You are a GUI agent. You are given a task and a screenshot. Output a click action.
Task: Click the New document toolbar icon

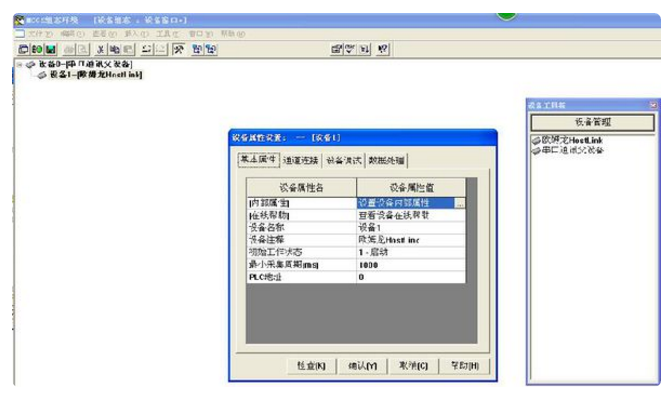(22, 48)
